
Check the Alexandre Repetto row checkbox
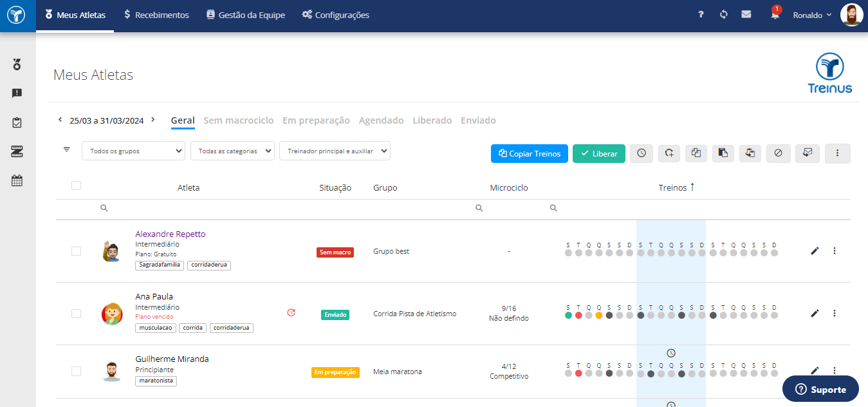pyautogui.click(x=77, y=251)
